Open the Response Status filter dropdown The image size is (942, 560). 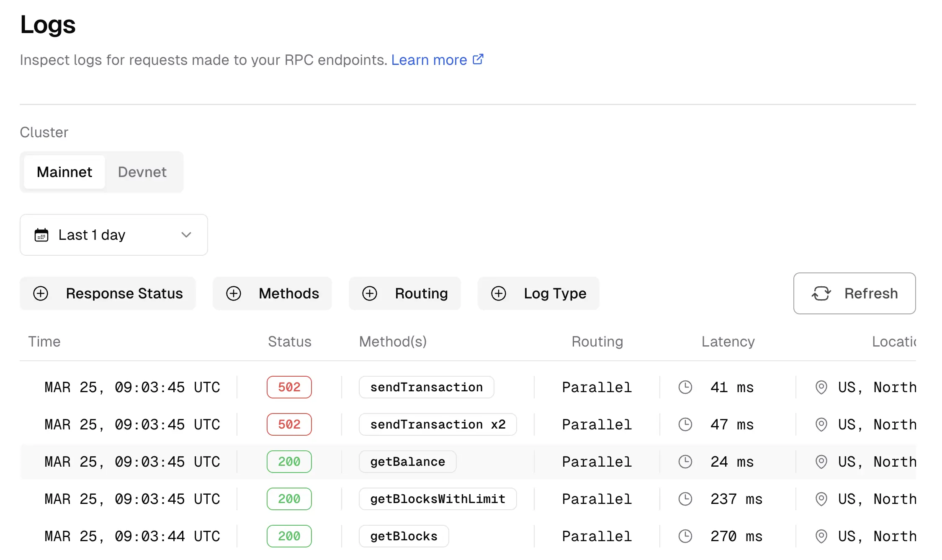[x=124, y=293]
